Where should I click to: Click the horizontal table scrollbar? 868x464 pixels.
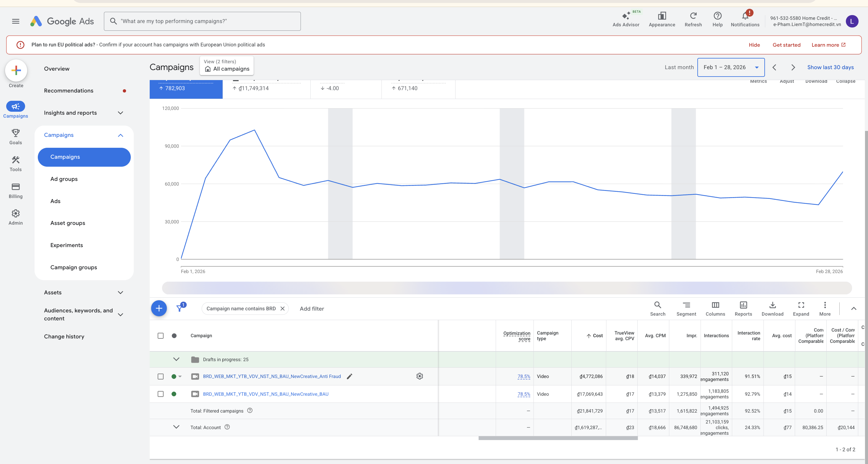point(558,438)
